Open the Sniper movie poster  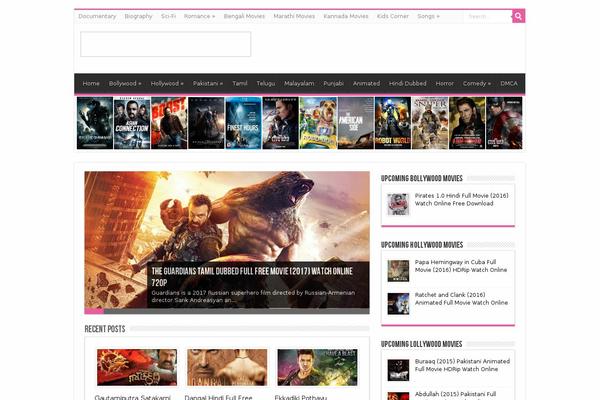point(430,123)
